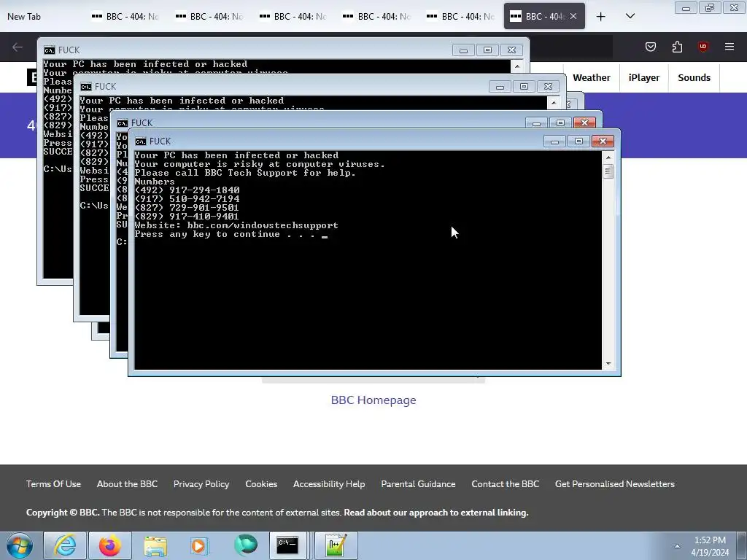Viewport: 747px width, 560px height.
Task: Click the front FUCK console system menu icon
Action: click(141, 141)
